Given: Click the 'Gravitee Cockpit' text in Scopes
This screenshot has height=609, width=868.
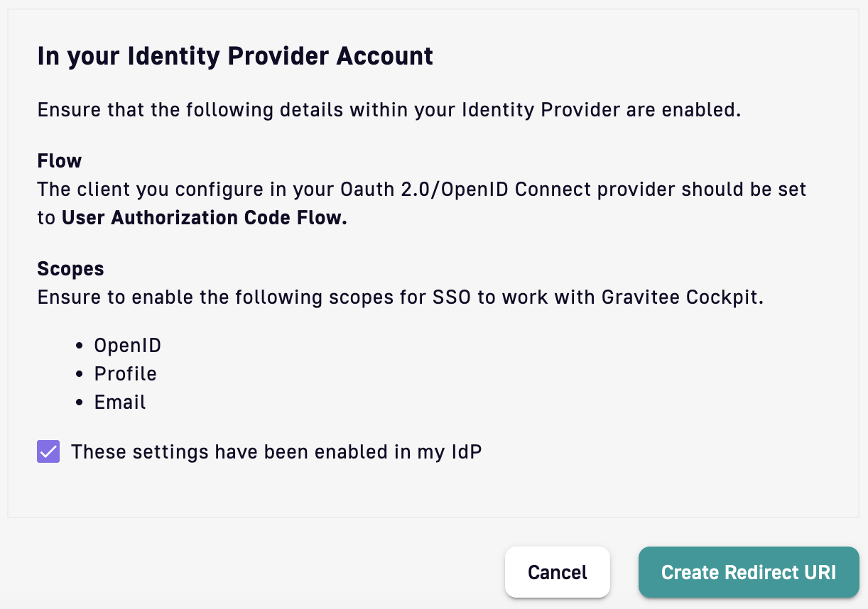Looking at the screenshot, I should [x=681, y=297].
